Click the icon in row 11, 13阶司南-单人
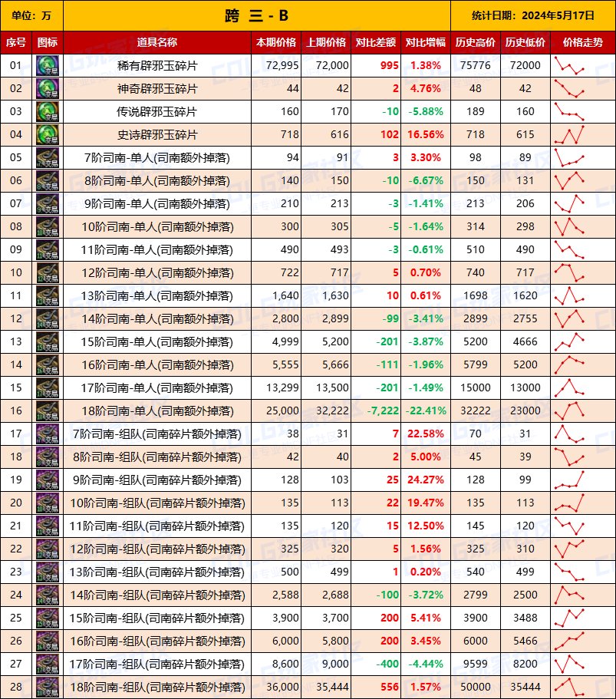 (48, 295)
